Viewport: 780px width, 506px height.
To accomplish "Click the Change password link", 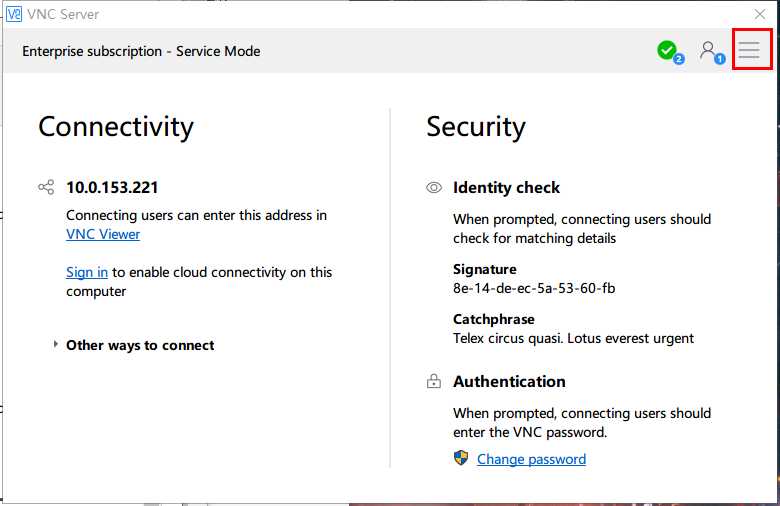I will click(531, 459).
